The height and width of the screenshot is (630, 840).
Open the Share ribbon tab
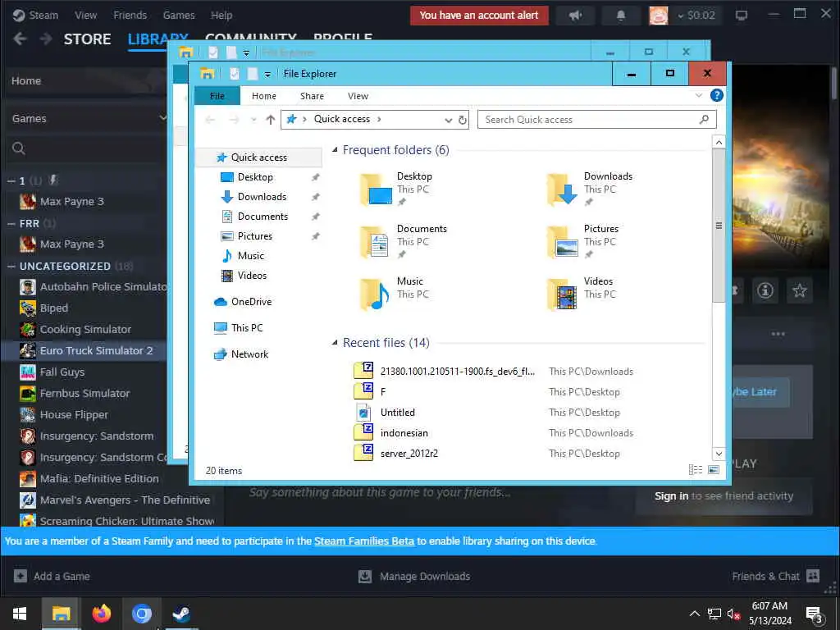pos(312,96)
